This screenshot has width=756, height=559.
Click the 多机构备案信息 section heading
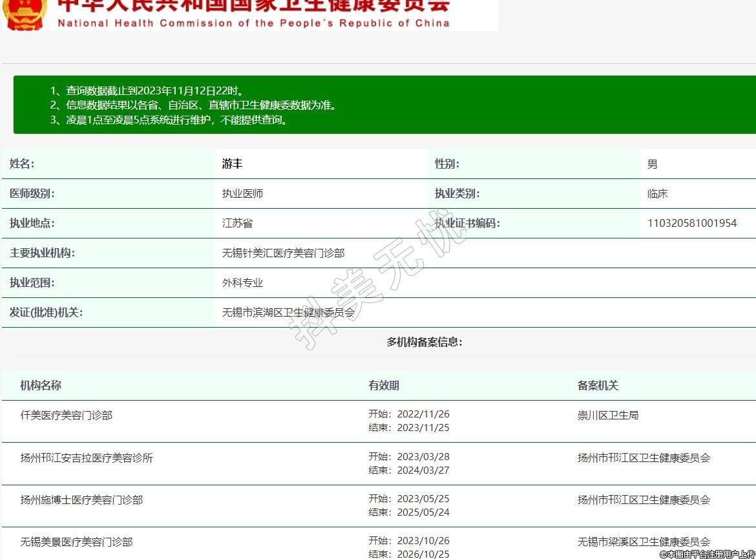[x=424, y=342]
